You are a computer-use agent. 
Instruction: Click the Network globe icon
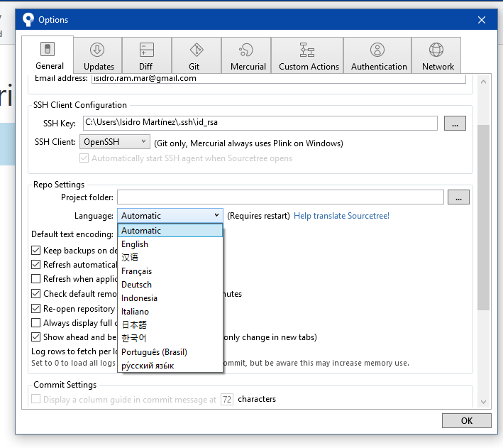point(436,50)
